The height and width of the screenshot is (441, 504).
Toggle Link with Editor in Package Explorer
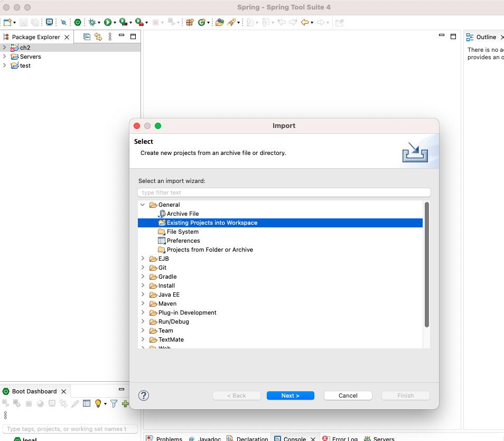point(98,36)
